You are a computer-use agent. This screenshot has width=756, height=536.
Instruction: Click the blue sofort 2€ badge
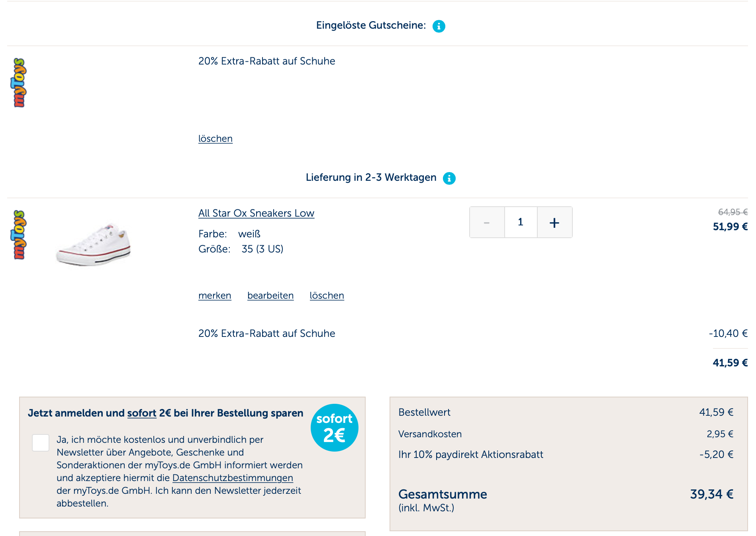click(x=334, y=428)
